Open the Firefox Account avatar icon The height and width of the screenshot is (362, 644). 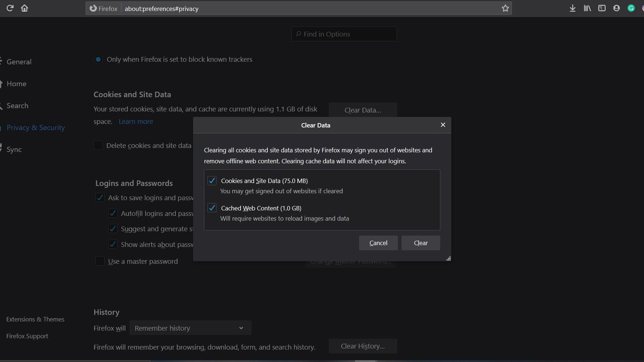tap(617, 8)
